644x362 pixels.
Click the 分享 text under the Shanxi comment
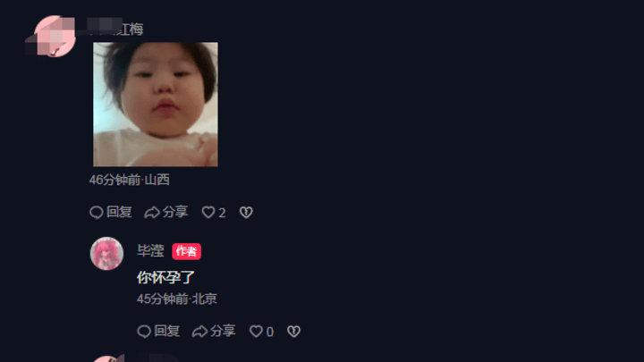[x=175, y=212]
